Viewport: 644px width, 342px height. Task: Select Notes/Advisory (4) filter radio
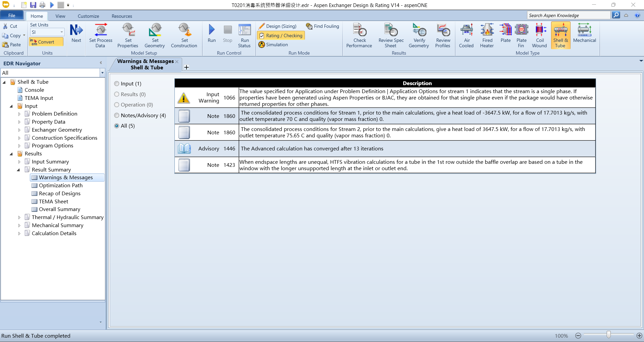click(x=117, y=116)
